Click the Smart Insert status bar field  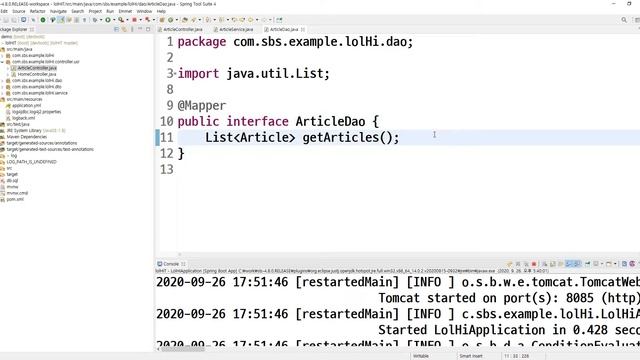(471, 356)
